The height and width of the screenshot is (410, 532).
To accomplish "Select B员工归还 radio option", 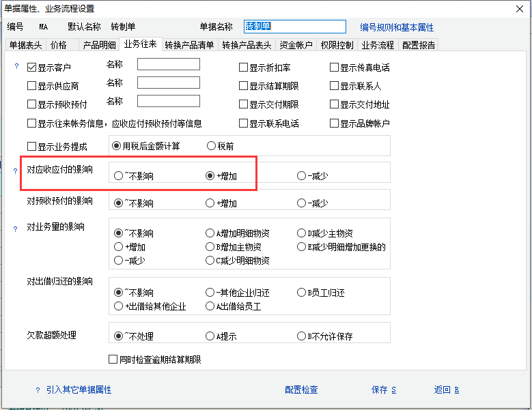I will click(301, 293).
